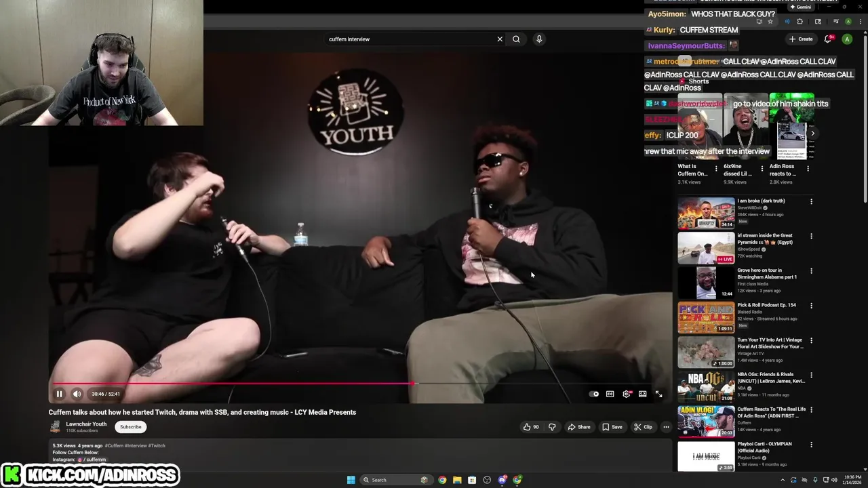Click the #Cuffem hashtag in the description
The width and height of the screenshot is (868, 488).
(114, 446)
